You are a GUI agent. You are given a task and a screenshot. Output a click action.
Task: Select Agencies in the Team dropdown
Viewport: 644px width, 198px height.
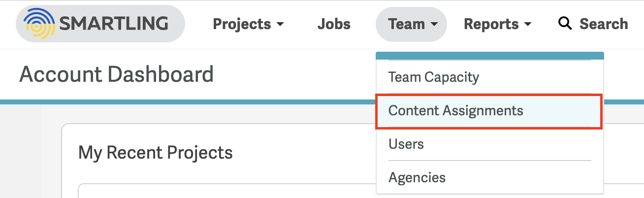pos(490,177)
